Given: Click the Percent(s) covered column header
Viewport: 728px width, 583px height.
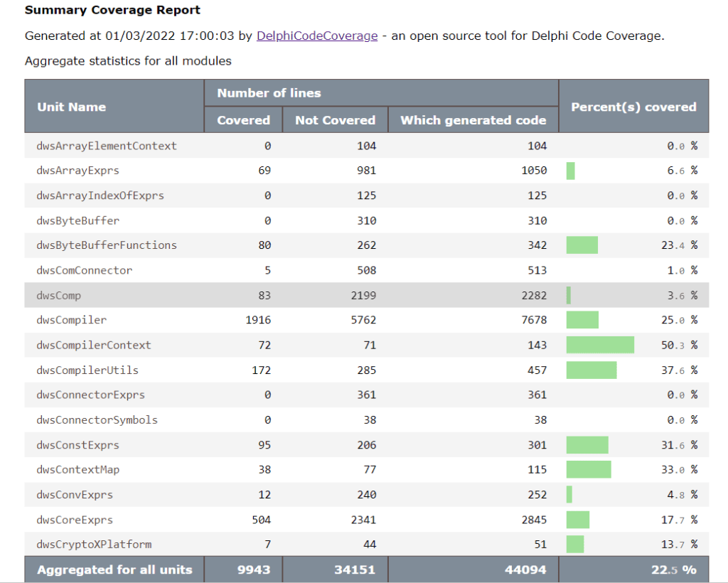Looking at the screenshot, I should pos(633,107).
